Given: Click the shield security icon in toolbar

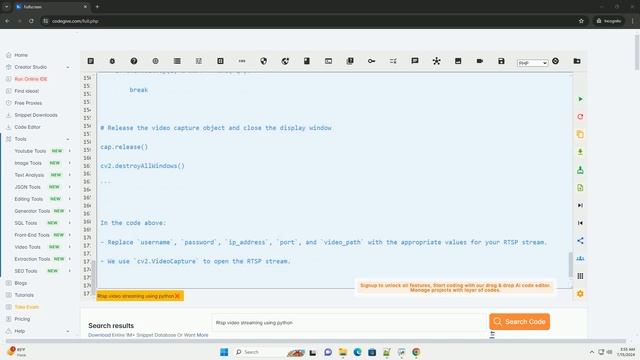Looking at the screenshot, I should [264, 61].
